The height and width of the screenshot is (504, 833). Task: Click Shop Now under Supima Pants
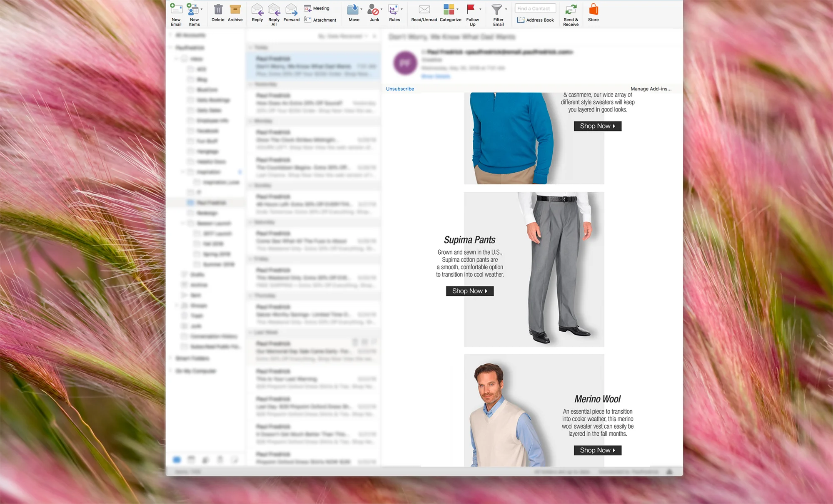point(470,291)
